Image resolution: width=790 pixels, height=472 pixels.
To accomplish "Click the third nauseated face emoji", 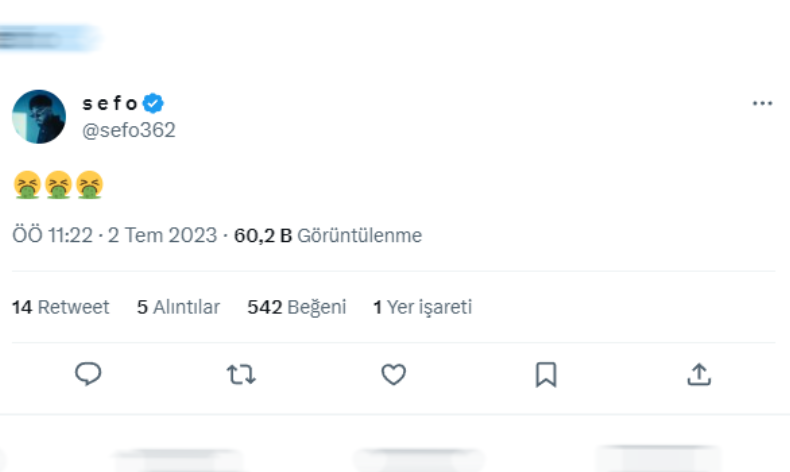I will (x=90, y=184).
